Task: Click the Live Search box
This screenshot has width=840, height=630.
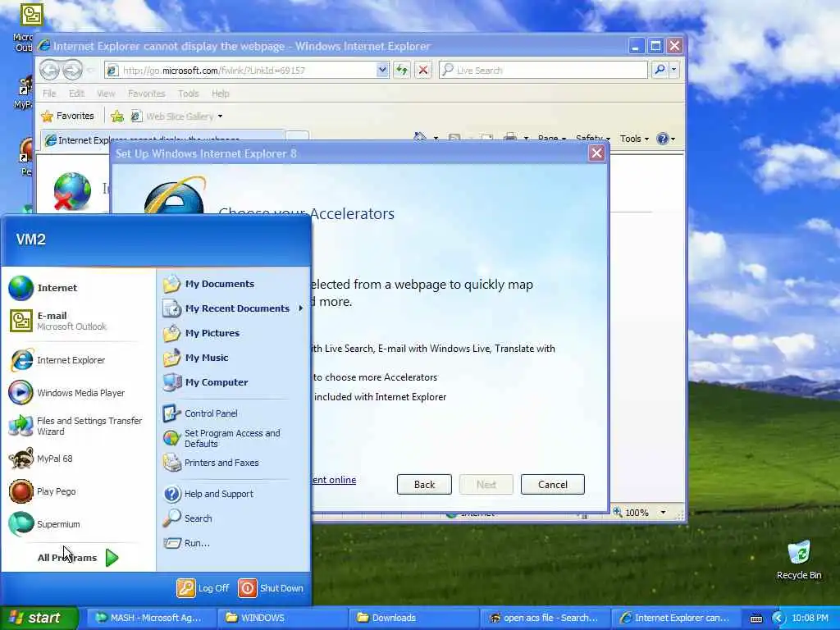Action: 543,71
